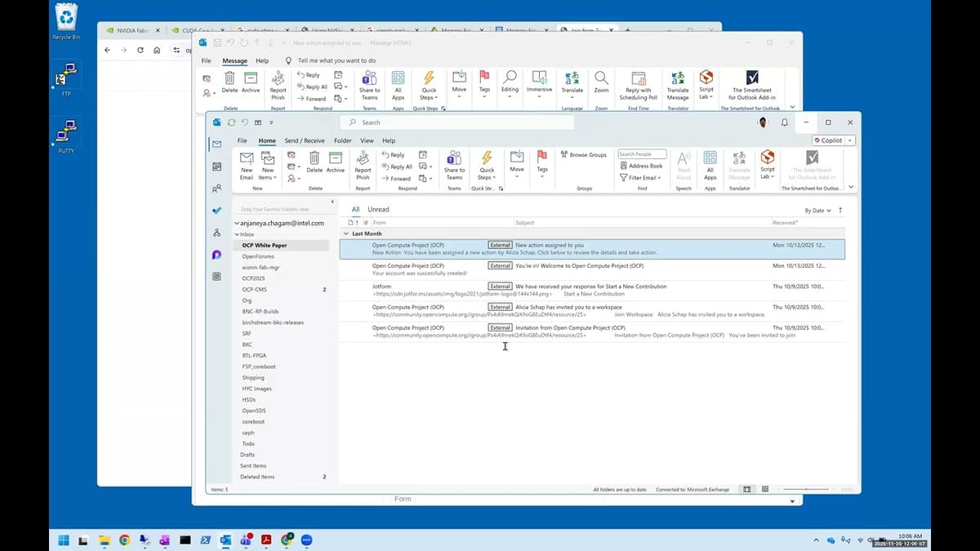Open Jotform email about Start a New Contribution

[x=592, y=290]
